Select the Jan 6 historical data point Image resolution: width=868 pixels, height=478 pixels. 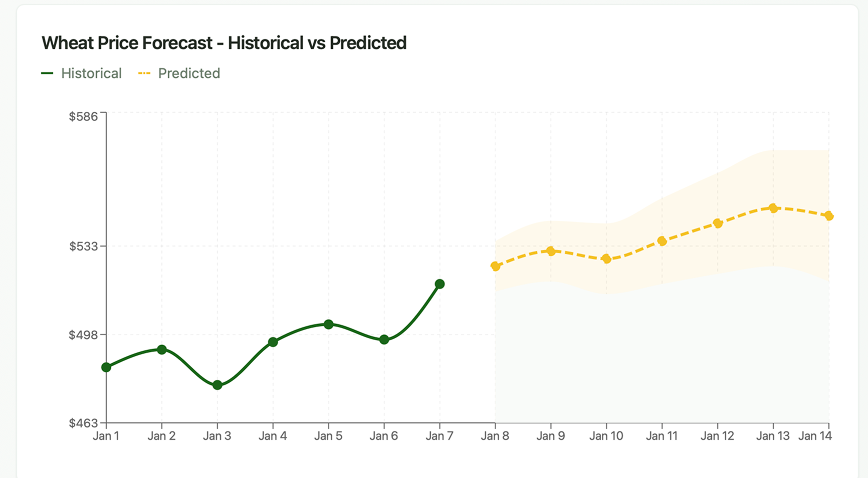click(x=384, y=340)
